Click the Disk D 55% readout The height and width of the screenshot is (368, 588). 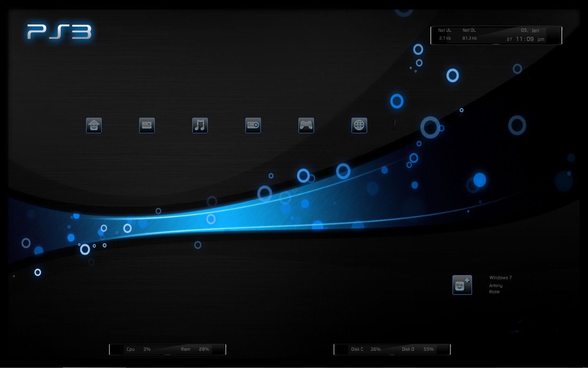pos(417,349)
